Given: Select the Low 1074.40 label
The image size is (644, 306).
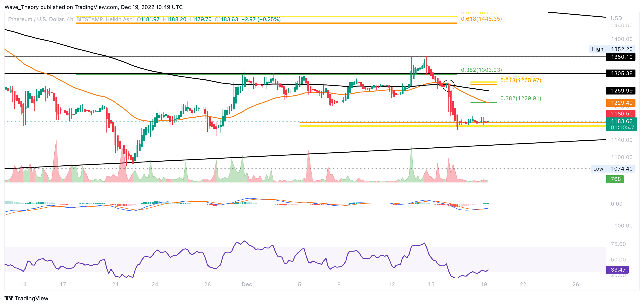Looking at the screenshot, I should click(x=613, y=169).
